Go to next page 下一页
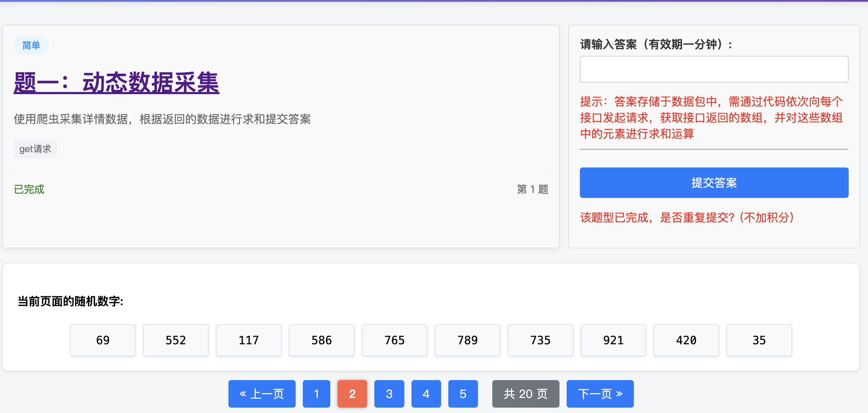The width and height of the screenshot is (868, 413). click(x=600, y=394)
